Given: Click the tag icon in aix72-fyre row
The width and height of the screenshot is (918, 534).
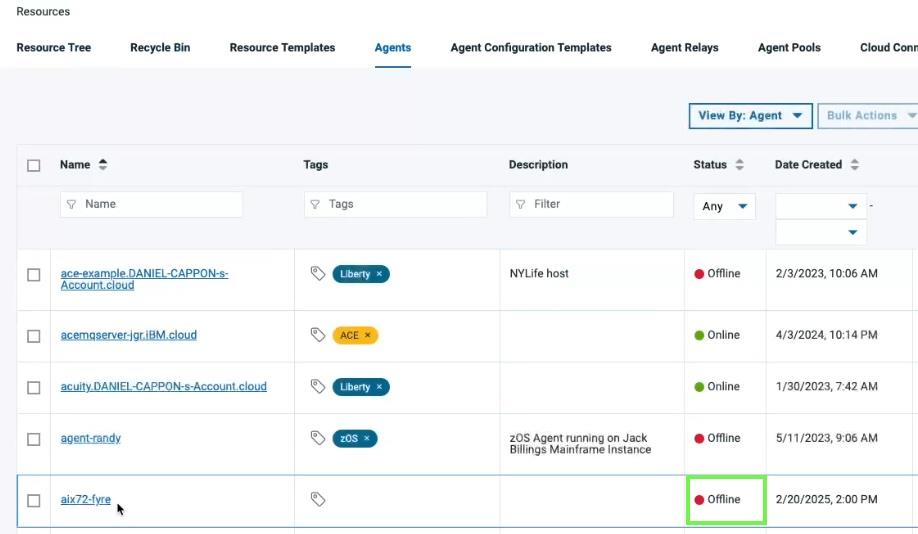Looking at the screenshot, I should pos(318,499).
